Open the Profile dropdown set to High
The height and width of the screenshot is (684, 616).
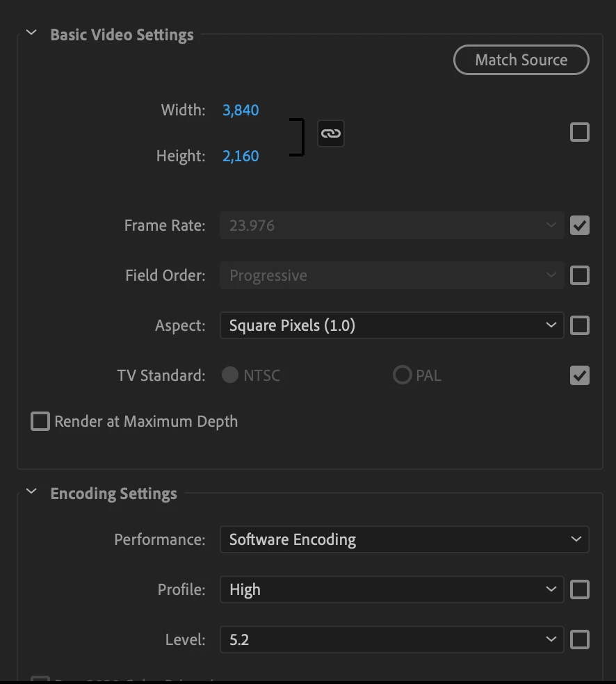tap(391, 589)
